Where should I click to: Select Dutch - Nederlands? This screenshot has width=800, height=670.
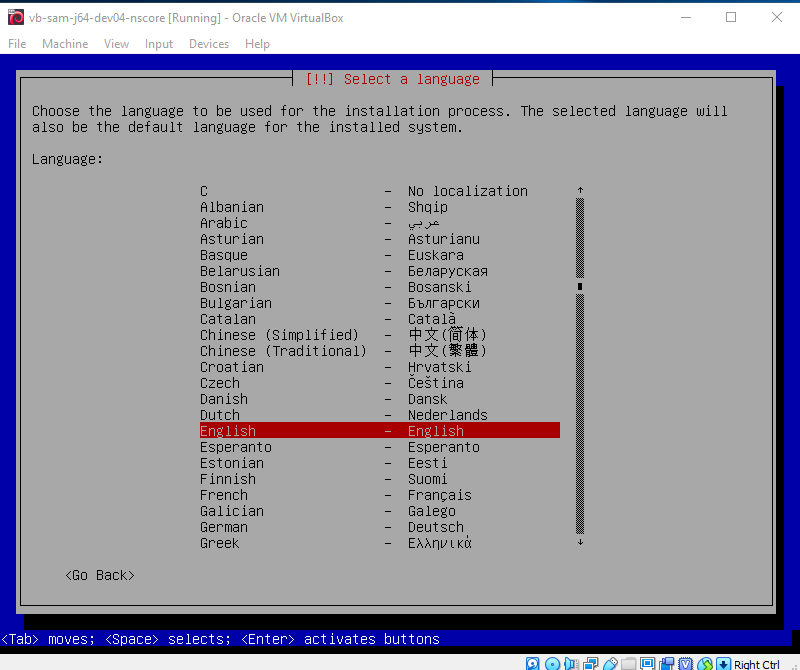pos(380,415)
